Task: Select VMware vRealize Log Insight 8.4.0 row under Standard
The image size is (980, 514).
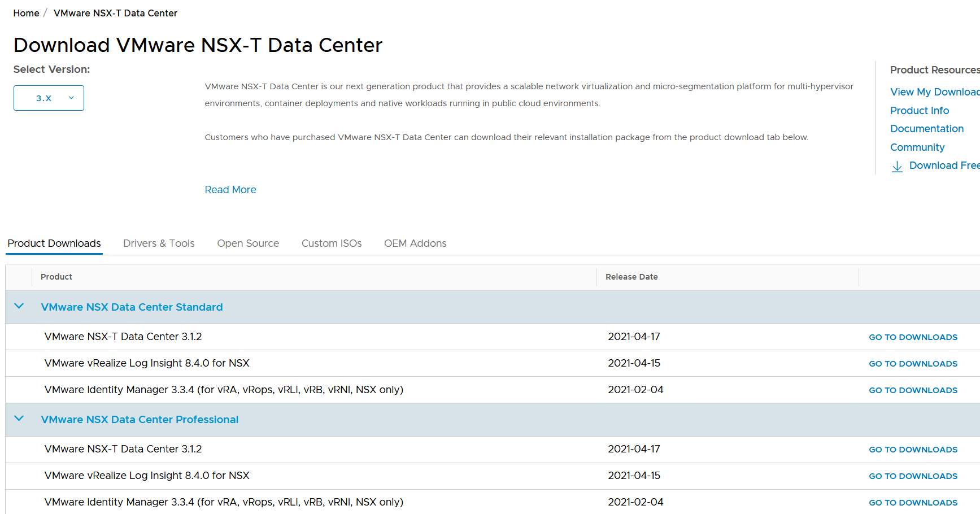Action: coord(493,363)
